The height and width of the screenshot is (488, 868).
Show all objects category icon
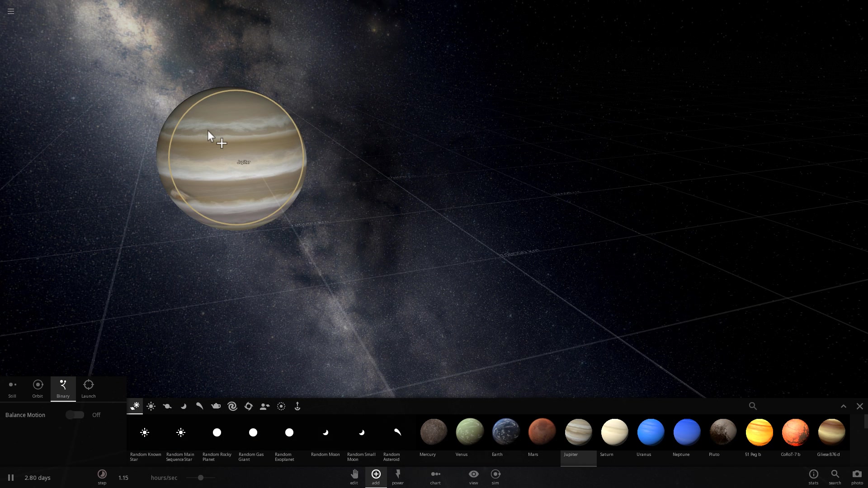coord(135,406)
